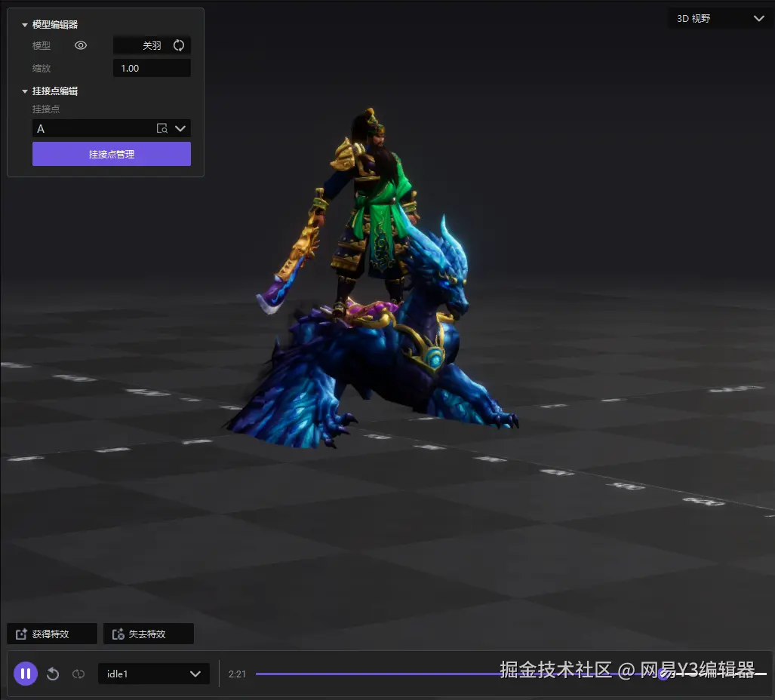Collapse the 挂接点编辑 section
775x700 pixels.
[25, 91]
